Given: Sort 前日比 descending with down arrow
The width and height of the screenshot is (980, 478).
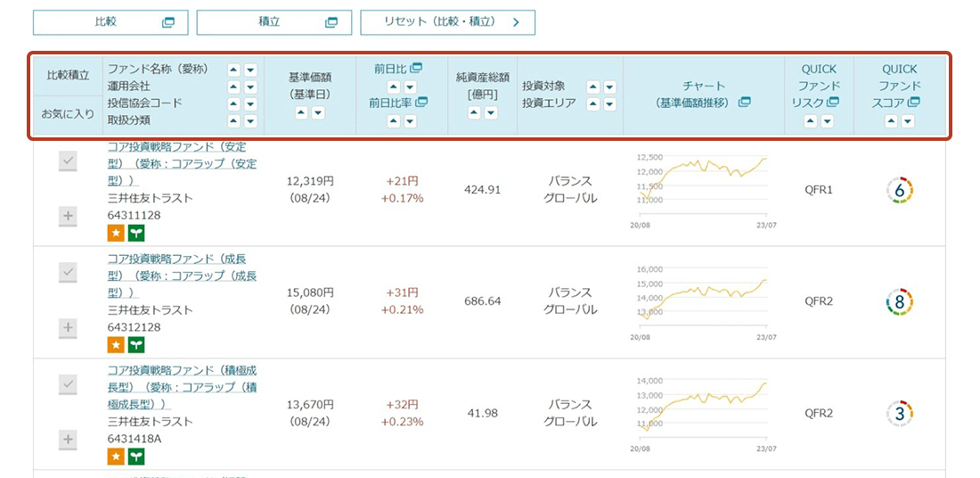Looking at the screenshot, I should pos(410,87).
